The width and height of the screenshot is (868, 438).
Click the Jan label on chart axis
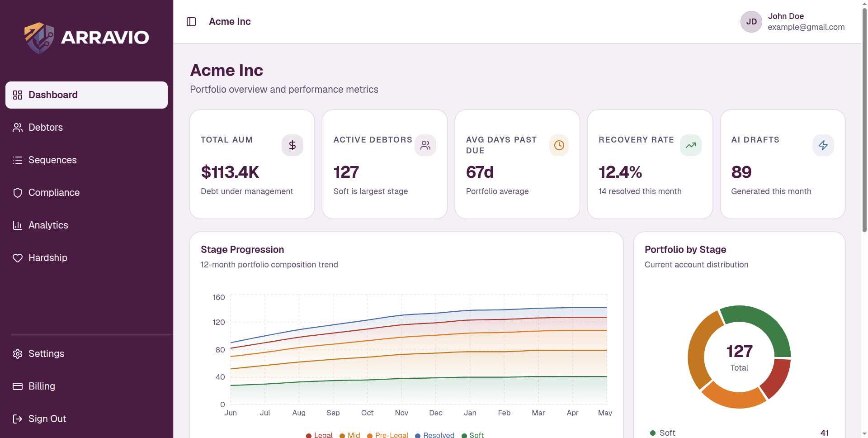click(x=470, y=413)
